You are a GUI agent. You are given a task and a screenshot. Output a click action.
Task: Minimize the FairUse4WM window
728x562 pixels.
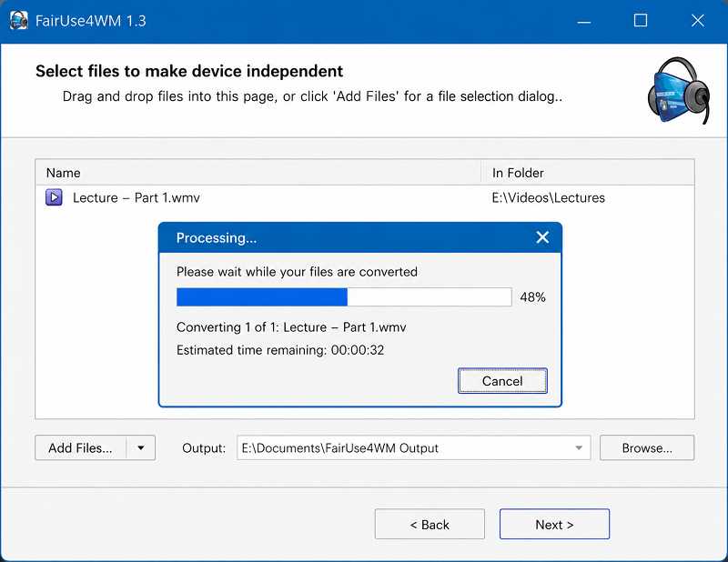583,21
